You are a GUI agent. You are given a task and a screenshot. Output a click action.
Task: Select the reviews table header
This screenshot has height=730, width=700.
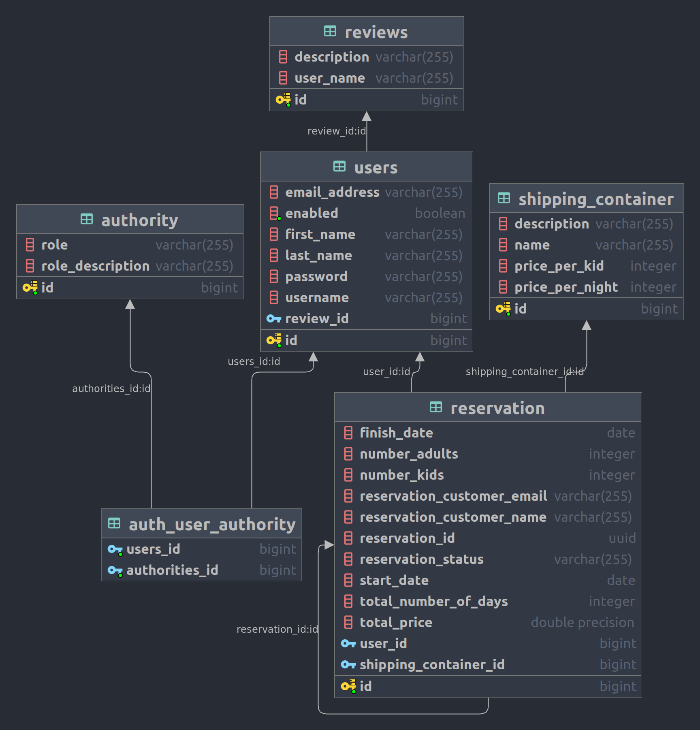[367, 31]
